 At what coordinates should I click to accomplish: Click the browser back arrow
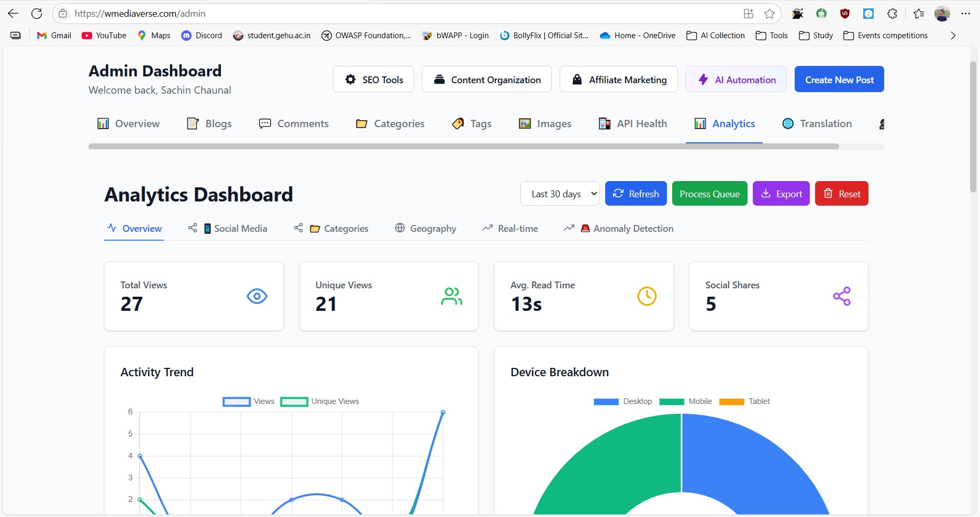coord(13,14)
